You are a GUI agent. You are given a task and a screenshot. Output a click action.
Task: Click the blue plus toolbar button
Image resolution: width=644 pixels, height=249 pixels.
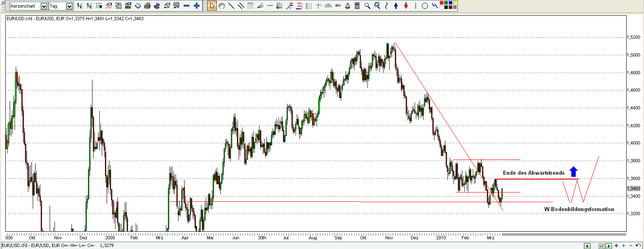click(x=196, y=6)
